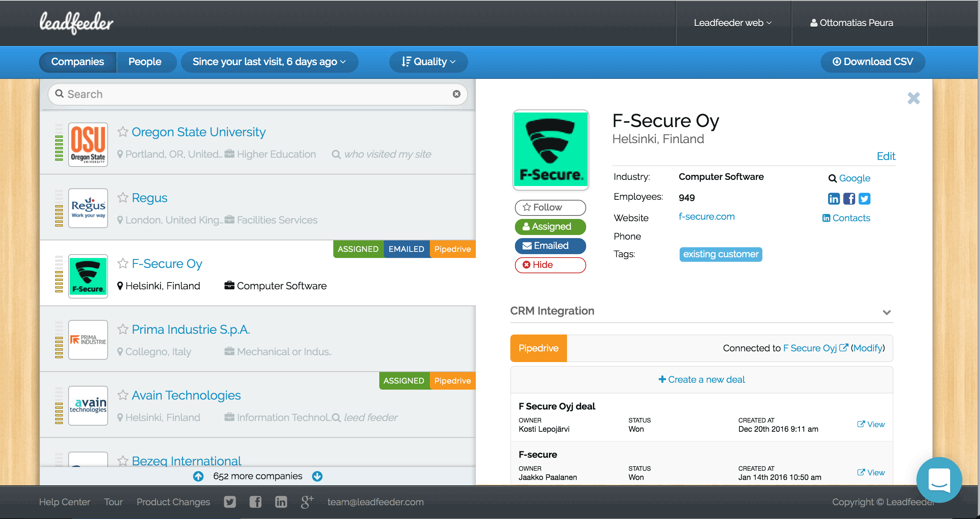
Task: Open F-Secure's Twitter profile icon
Action: pyautogui.click(x=864, y=198)
